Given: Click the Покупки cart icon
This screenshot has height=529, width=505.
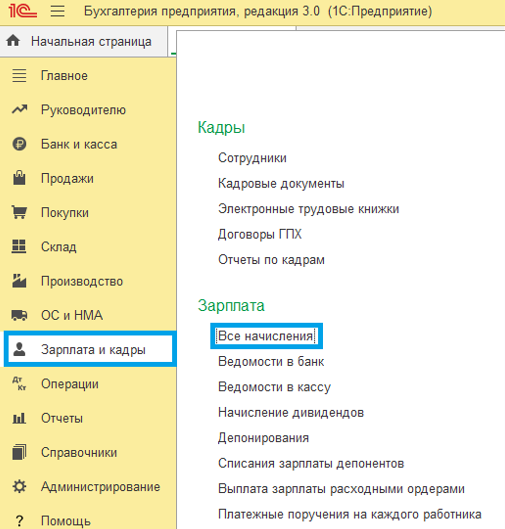Looking at the screenshot, I should [x=19, y=212].
